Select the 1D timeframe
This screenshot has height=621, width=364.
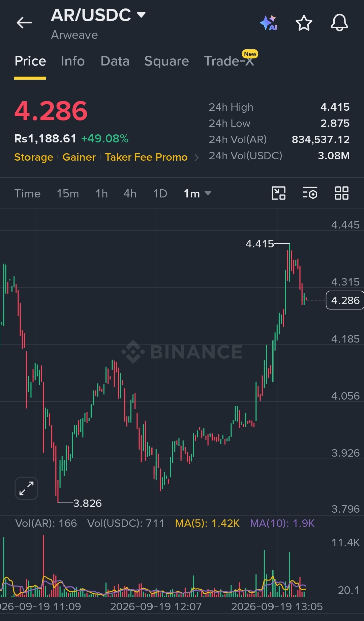(160, 194)
